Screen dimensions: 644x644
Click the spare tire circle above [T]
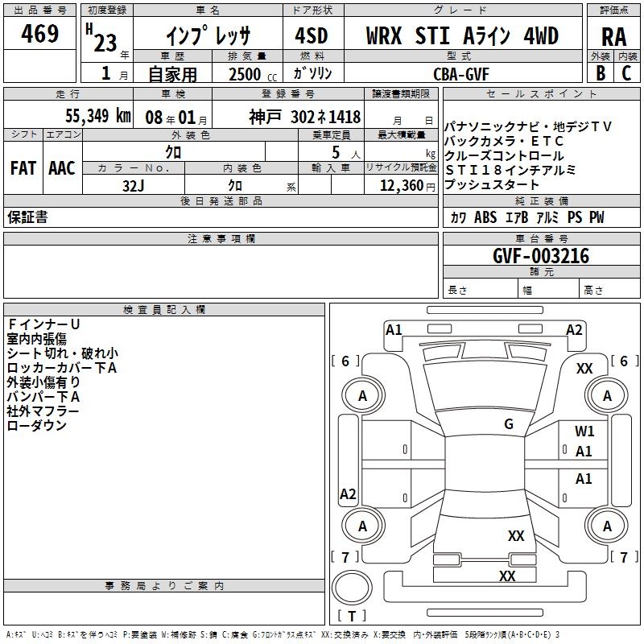click(x=352, y=588)
